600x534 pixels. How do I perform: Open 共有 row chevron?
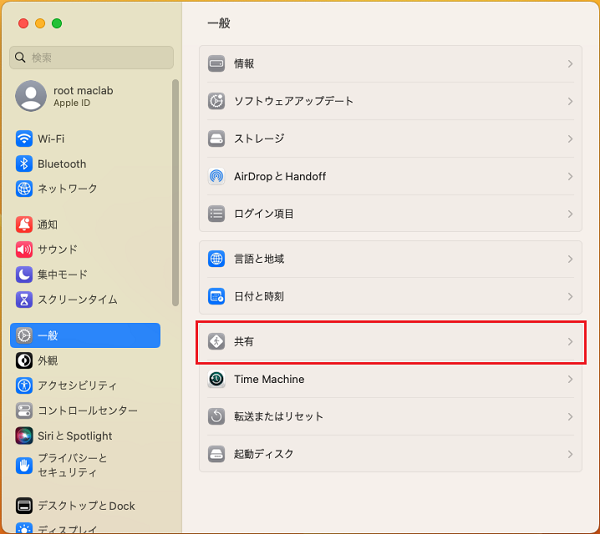coord(570,341)
